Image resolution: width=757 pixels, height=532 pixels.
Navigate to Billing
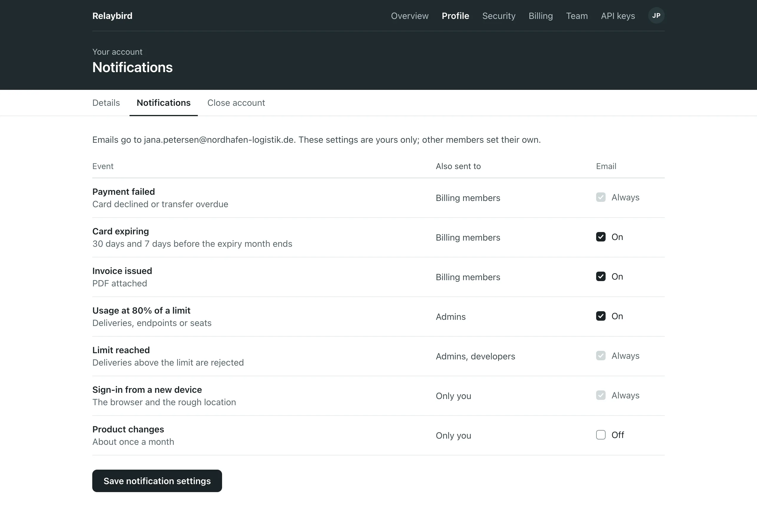point(541,16)
